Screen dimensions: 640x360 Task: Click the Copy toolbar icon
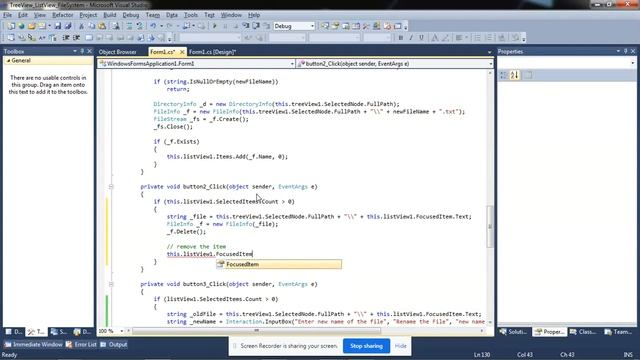tap(91, 26)
